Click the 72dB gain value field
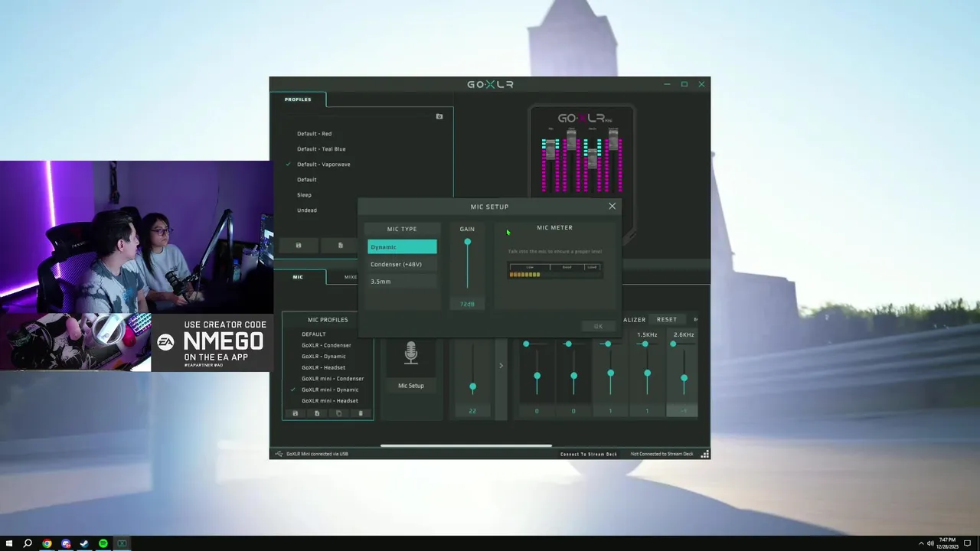The height and width of the screenshot is (551, 980). pos(467,304)
